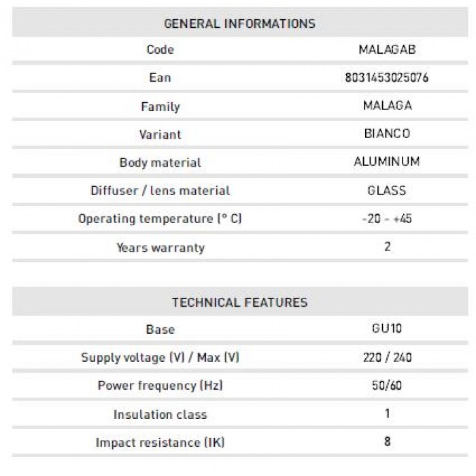Click the TECHNICAL FEATURES section header
This screenshot has width=476, height=476.
[x=239, y=302]
